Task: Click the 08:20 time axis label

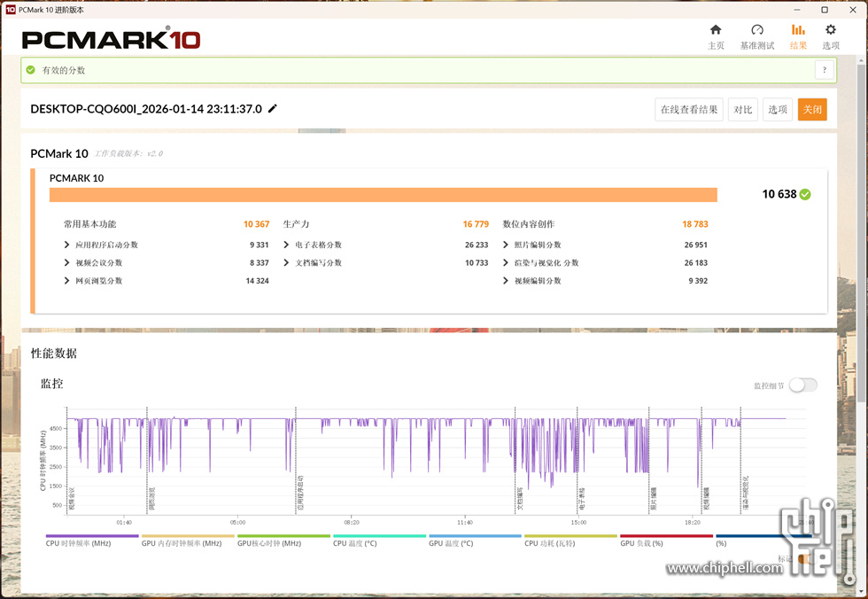Action: coord(352,522)
